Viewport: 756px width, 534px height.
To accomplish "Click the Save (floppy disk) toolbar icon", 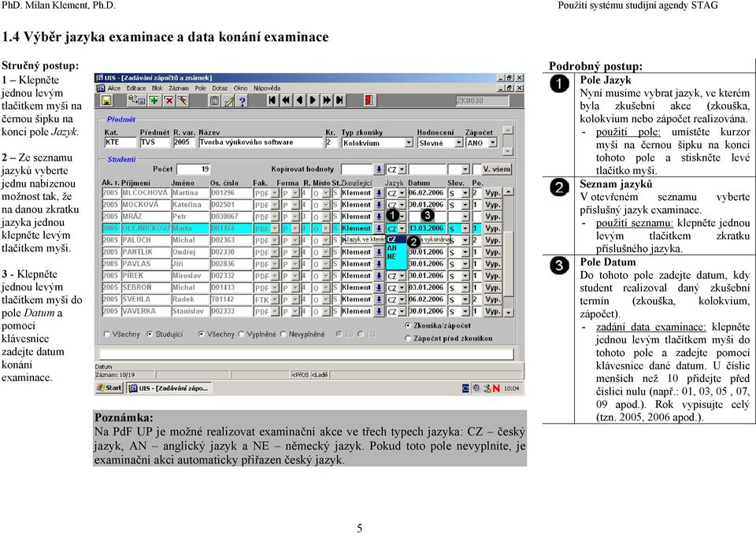I will pyautogui.click(x=106, y=100).
